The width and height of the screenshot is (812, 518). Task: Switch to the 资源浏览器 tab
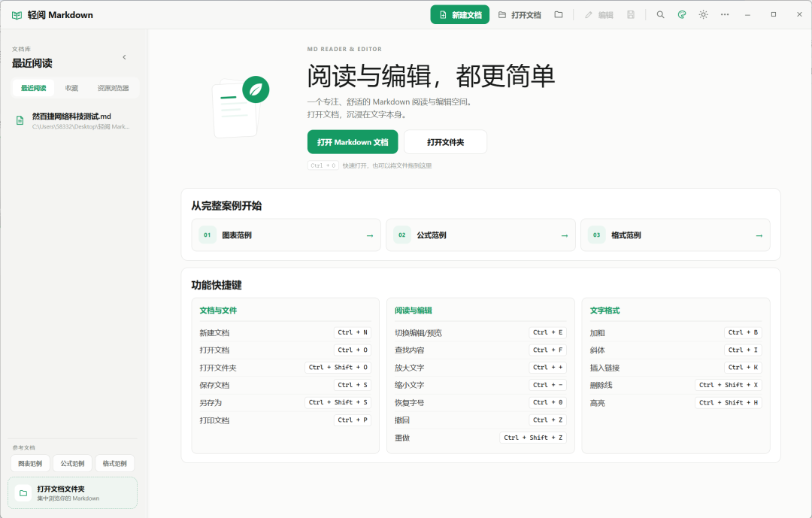click(113, 88)
